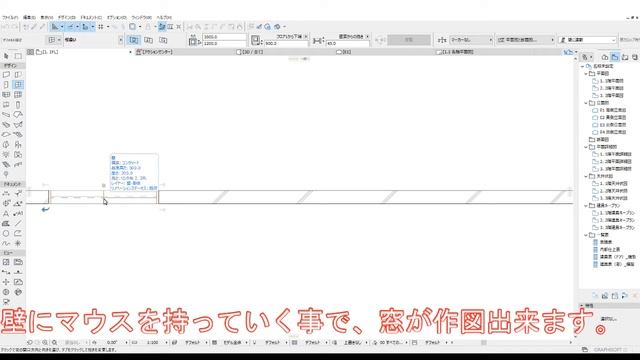Select the Line tool in the document section
The width and height of the screenshot is (640, 360).
[18, 223]
